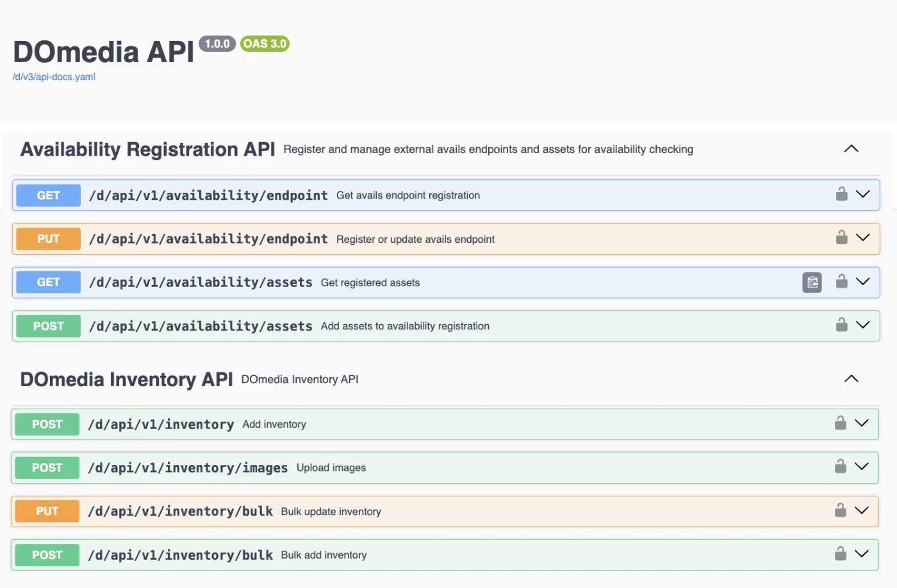This screenshot has height=588, width=897.
Task: Open the /d/v3/api-docs.yaml link
Action: 54,77
